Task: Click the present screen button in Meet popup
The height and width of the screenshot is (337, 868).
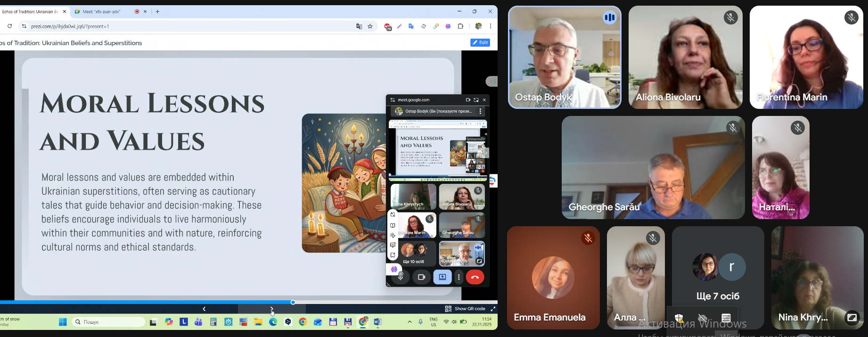Action: click(x=442, y=277)
